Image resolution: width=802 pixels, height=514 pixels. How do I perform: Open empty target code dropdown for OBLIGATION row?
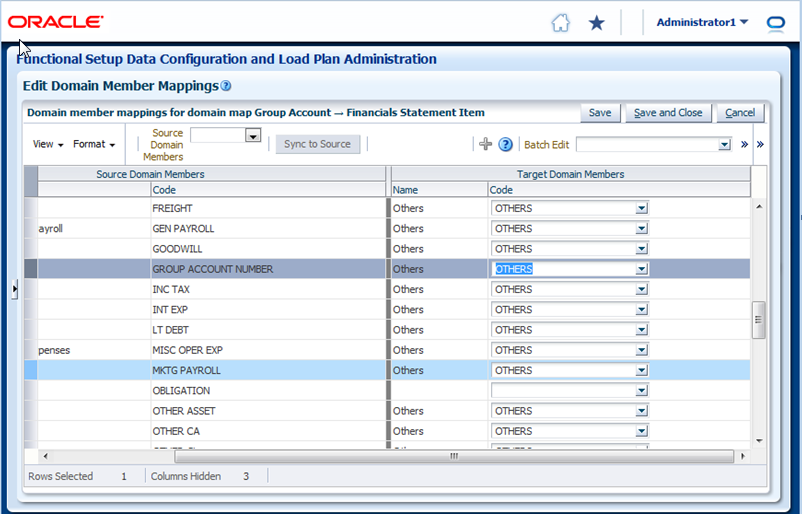pos(641,391)
